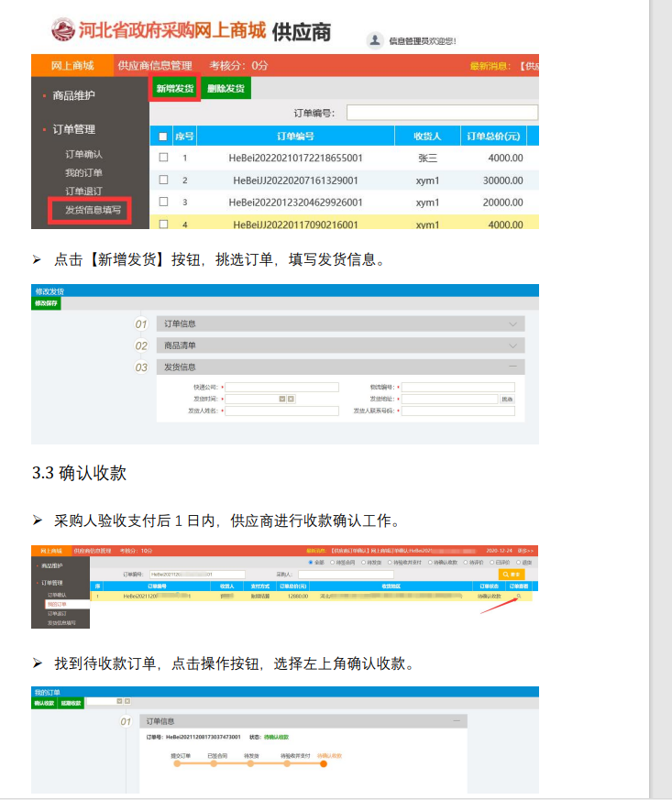Click the 快递公司 input field

pos(281,388)
